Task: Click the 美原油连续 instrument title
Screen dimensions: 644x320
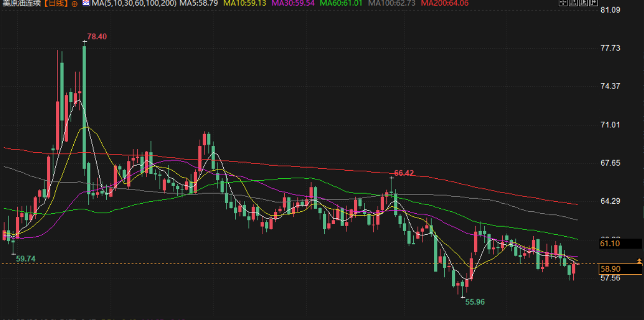Action: (22, 3)
